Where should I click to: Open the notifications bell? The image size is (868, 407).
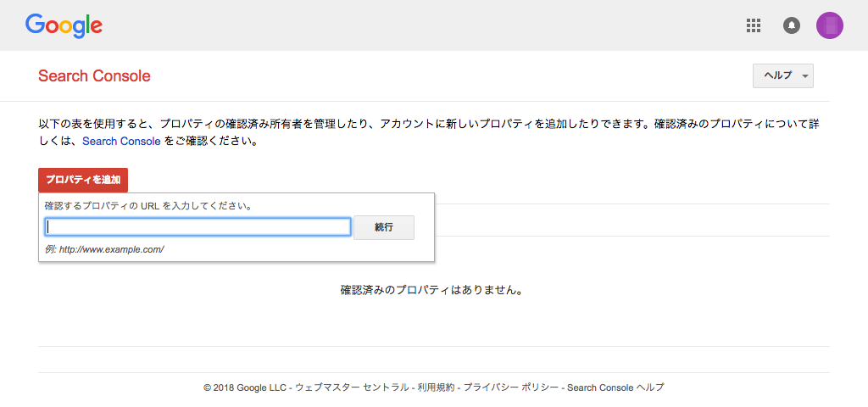(x=792, y=25)
